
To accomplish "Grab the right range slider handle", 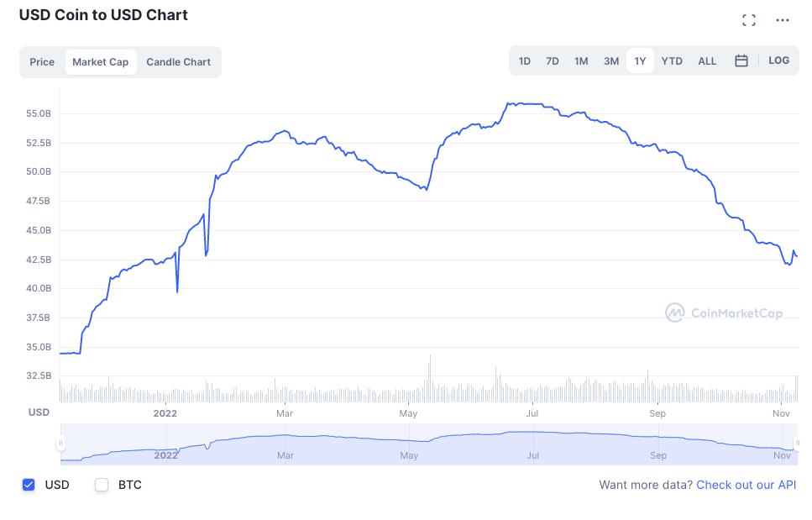I will 797,444.
